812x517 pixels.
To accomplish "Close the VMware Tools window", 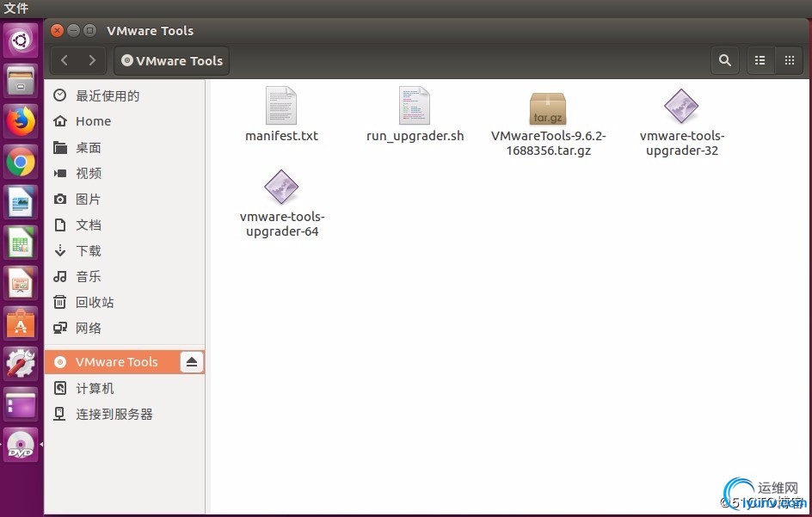I will point(58,31).
